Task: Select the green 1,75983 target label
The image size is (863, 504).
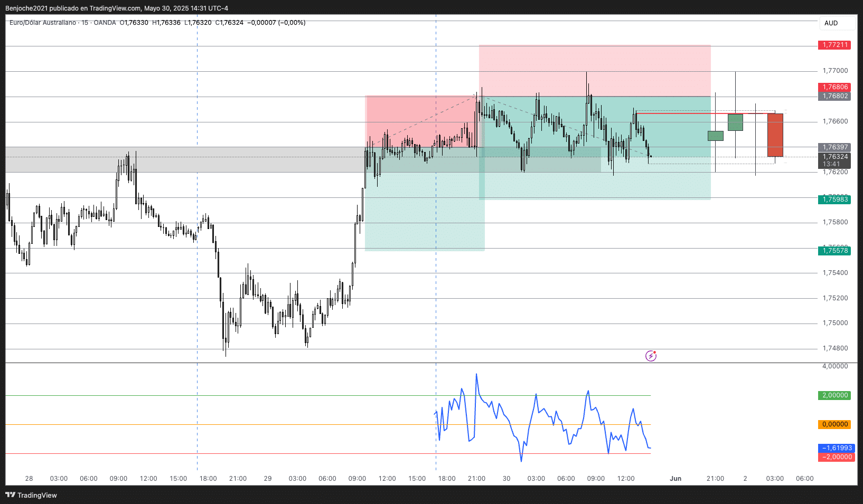Action: coord(834,199)
